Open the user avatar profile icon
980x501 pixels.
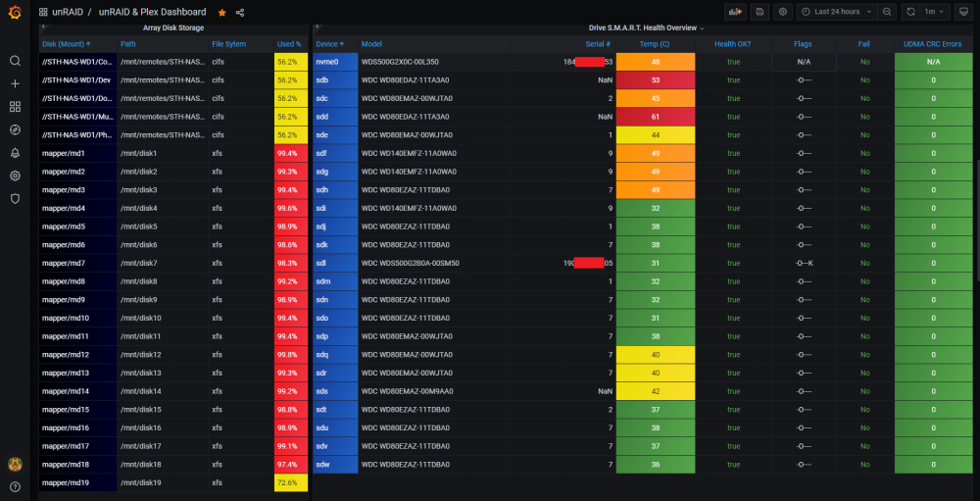coord(15,464)
